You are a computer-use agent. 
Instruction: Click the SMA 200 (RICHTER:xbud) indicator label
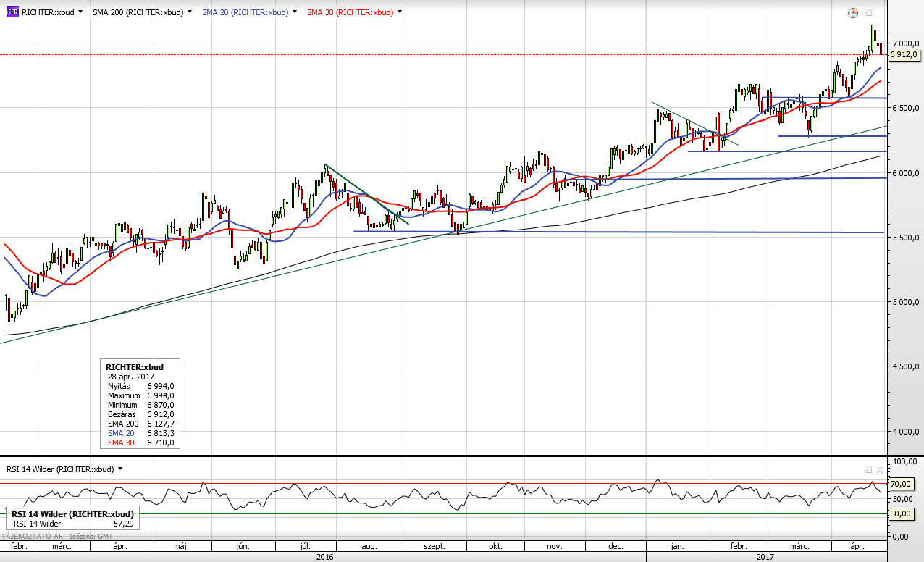tap(138, 12)
